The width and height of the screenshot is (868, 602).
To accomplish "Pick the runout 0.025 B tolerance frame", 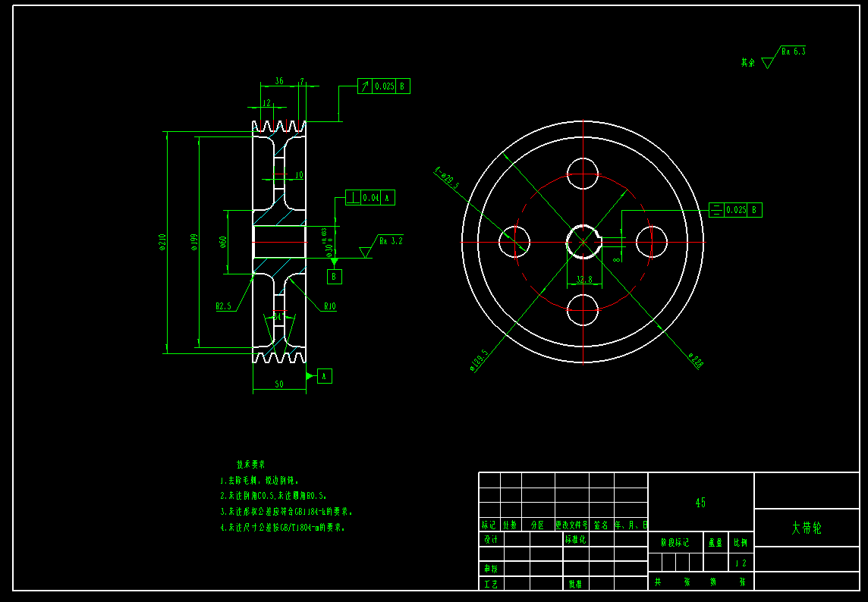I will (384, 86).
